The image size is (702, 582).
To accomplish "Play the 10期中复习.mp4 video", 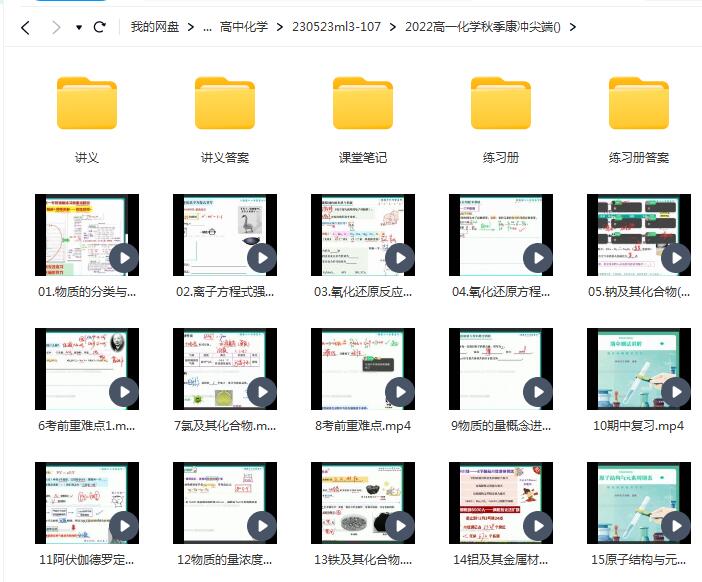I will (676, 392).
